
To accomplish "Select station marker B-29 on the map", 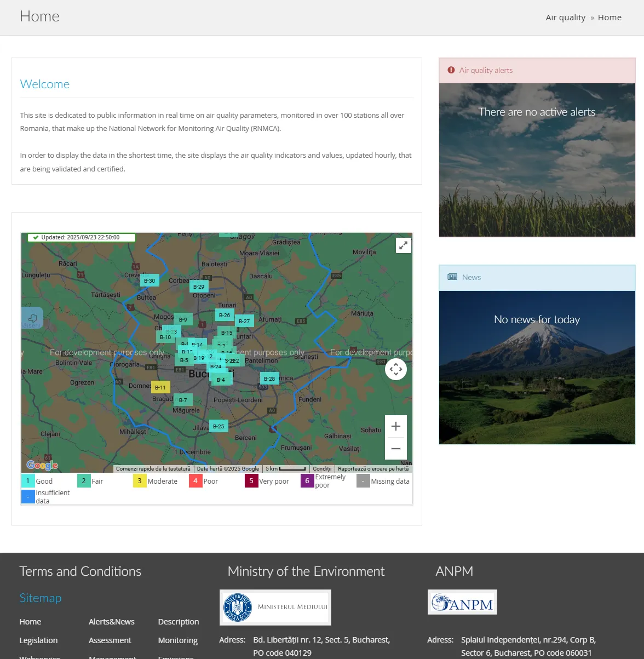I will (199, 286).
